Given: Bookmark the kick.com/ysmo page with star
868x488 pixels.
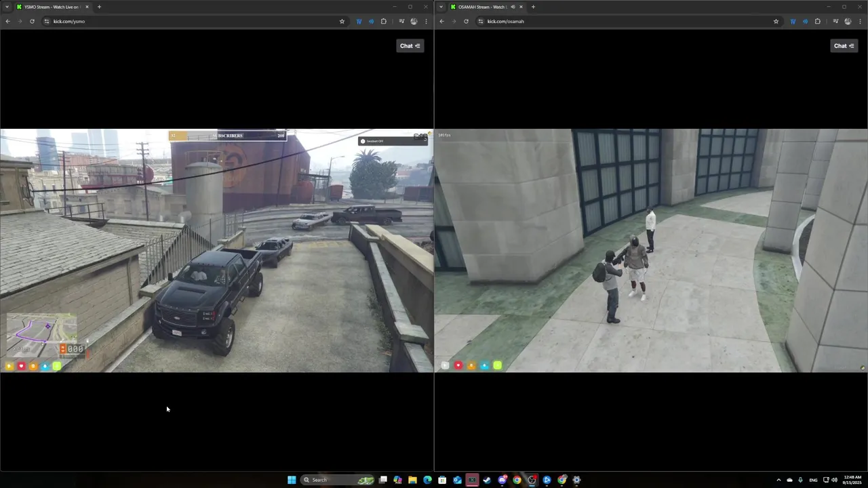Looking at the screenshot, I should pos(342,21).
